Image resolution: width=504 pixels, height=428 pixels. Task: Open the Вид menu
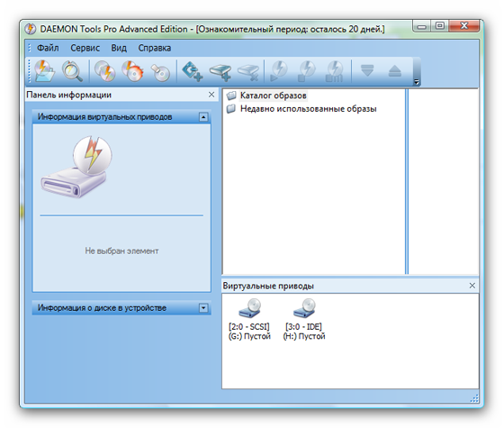point(119,48)
